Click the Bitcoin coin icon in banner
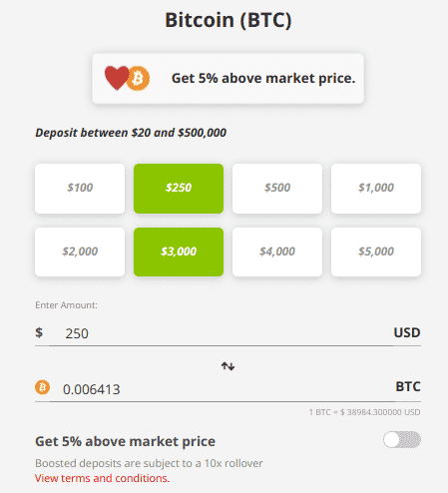 (x=138, y=79)
